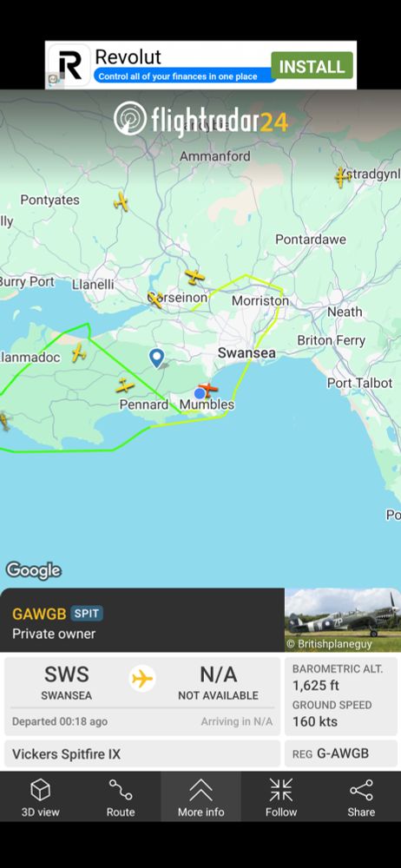
Task: Tap the INSTALL button on Revolut ad
Action: [x=312, y=66]
